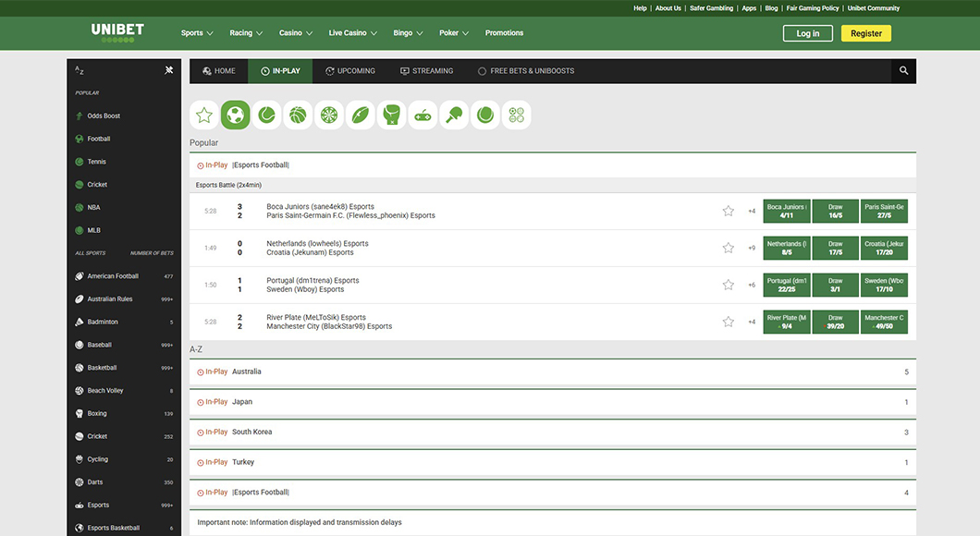980x536 pixels.
Task: Bet on River Plate at 9/4
Action: 787,322
